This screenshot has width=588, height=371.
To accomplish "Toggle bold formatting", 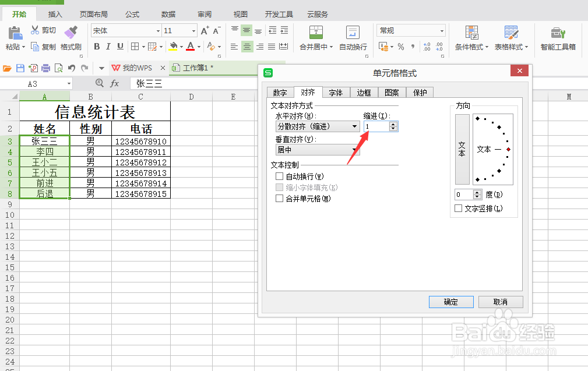I will pyautogui.click(x=97, y=47).
